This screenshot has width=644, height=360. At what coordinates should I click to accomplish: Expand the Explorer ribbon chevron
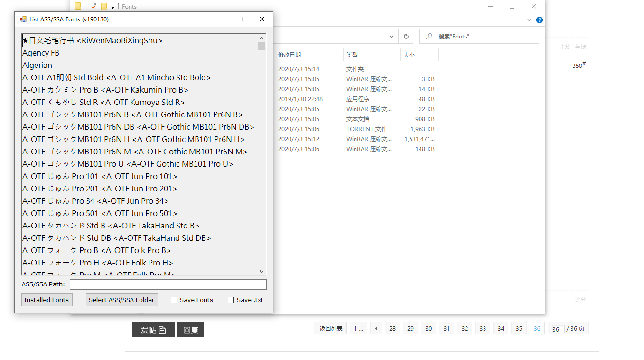[529, 20]
